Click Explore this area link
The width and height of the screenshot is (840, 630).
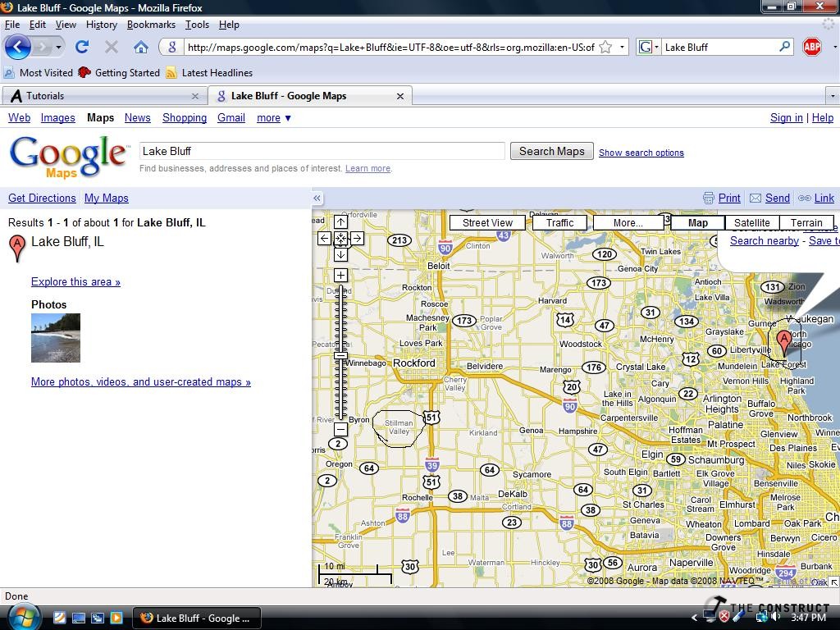75,282
